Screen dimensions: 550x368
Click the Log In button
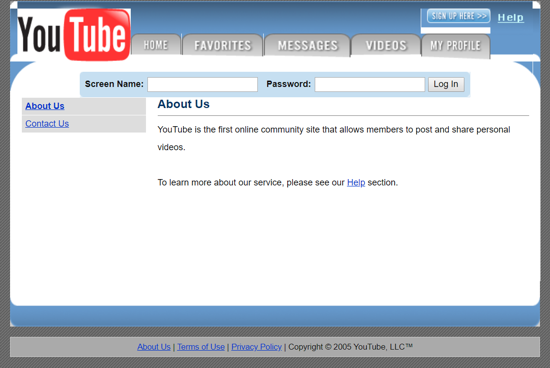click(x=446, y=84)
